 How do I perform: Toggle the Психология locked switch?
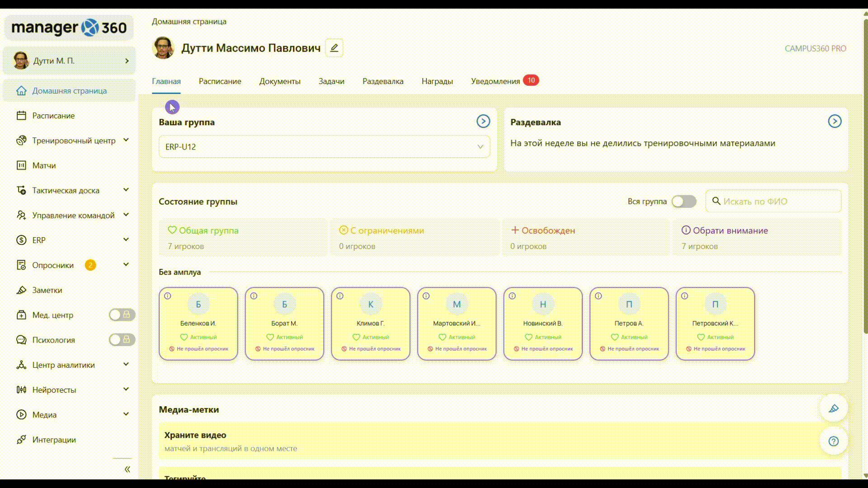tap(122, 340)
